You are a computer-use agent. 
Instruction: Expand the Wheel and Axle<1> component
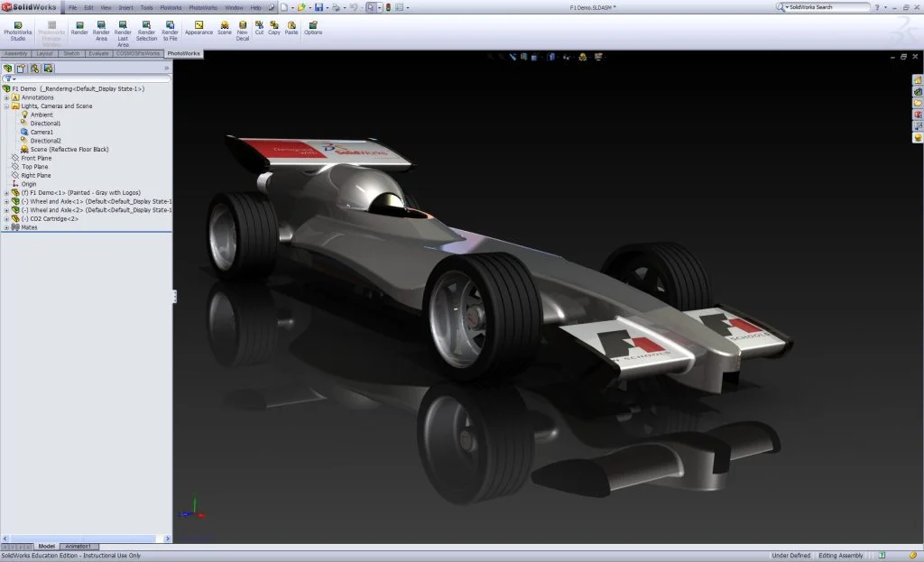coord(4,201)
